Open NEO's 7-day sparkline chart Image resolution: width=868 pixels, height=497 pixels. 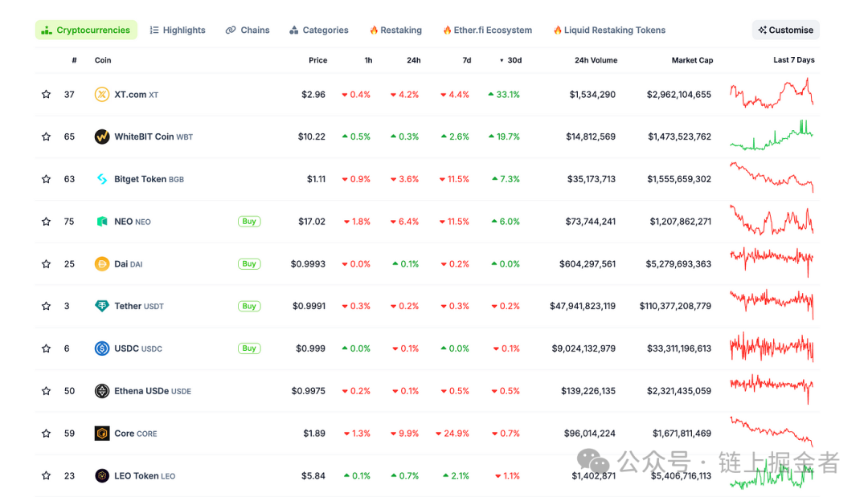click(x=772, y=220)
